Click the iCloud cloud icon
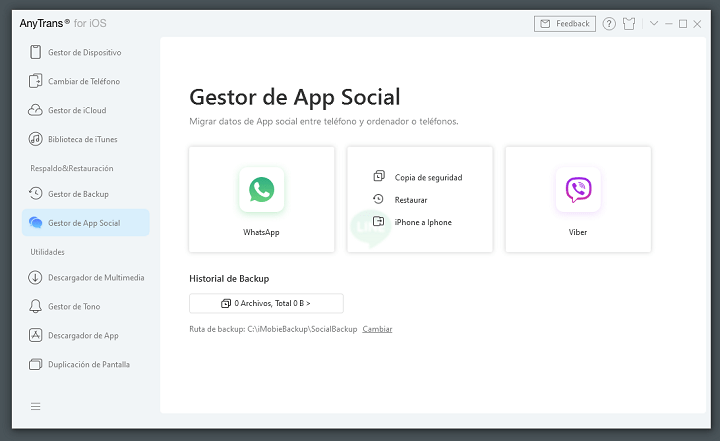The width and height of the screenshot is (720, 441). click(x=35, y=110)
